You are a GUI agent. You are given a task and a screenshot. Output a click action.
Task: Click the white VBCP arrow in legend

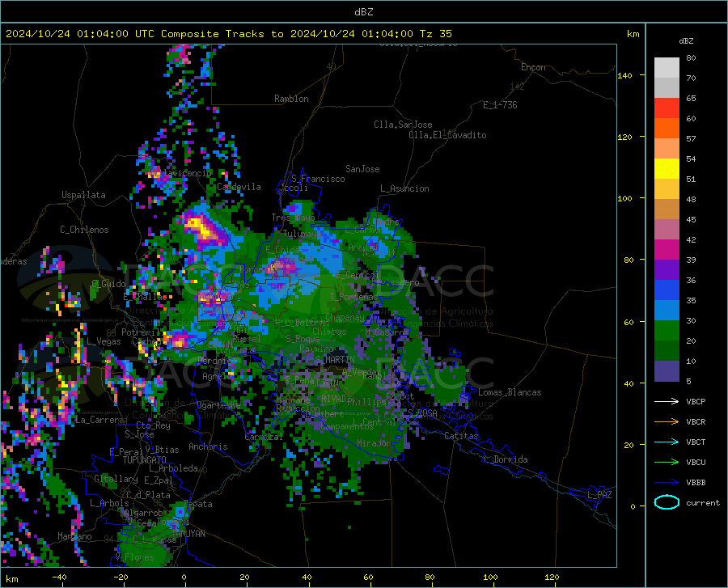pyautogui.click(x=667, y=401)
